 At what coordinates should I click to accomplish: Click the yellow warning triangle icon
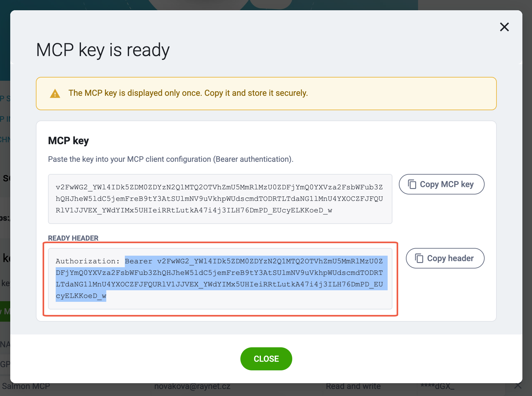(55, 94)
